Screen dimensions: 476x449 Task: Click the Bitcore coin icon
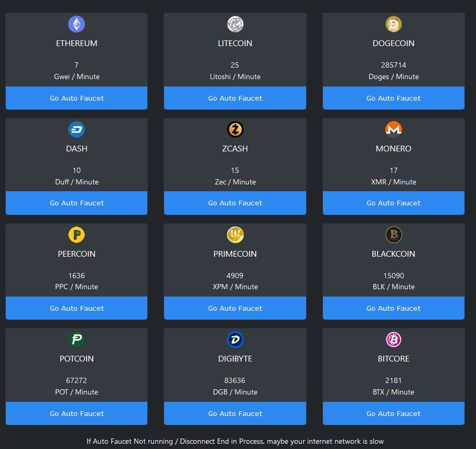(x=393, y=340)
